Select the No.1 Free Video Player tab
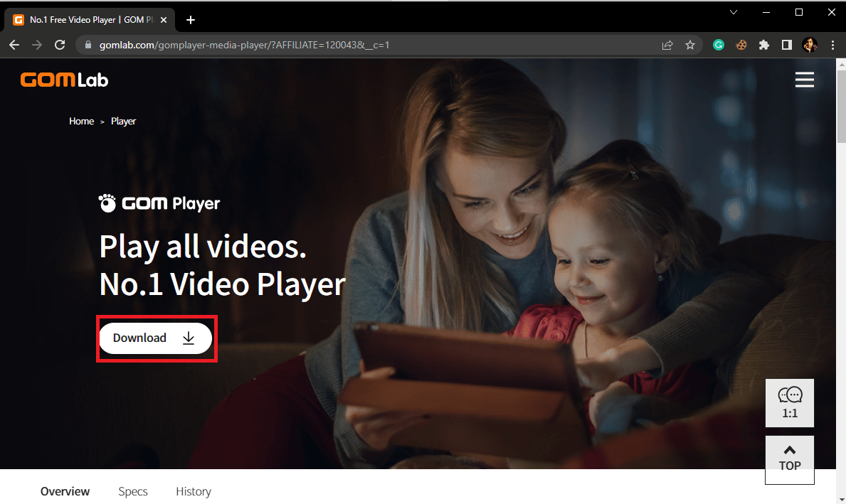This screenshot has height=504, width=846. [x=90, y=20]
